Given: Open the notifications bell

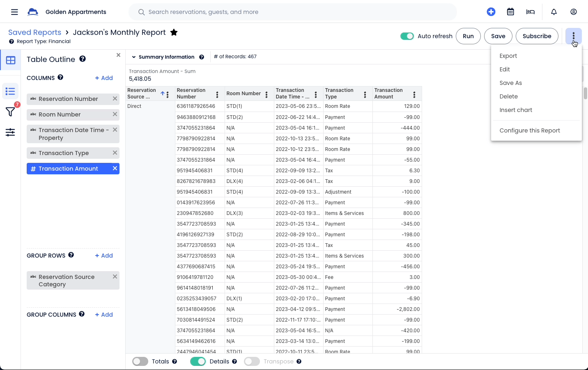Looking at the screenshot, I should pos(554,12).
